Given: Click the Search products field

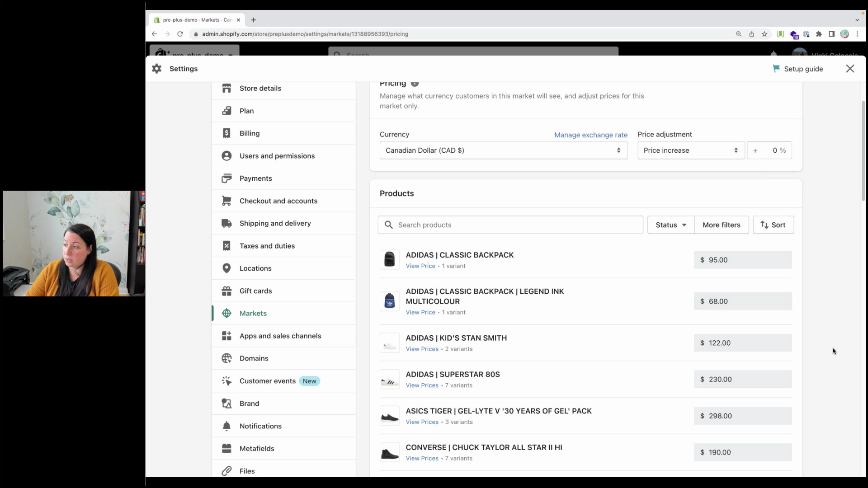Looking at the screenshot, I should [x=510, y=225].
